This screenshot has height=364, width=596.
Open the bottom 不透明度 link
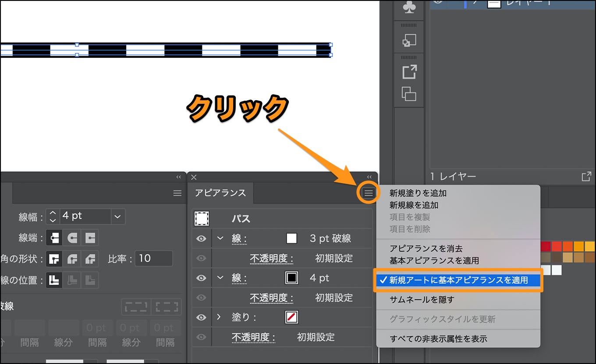click(253, 337)
